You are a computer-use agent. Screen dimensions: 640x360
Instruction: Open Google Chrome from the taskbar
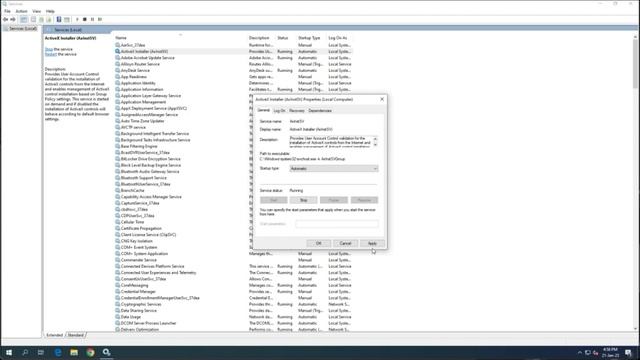[x=90, y=352]
